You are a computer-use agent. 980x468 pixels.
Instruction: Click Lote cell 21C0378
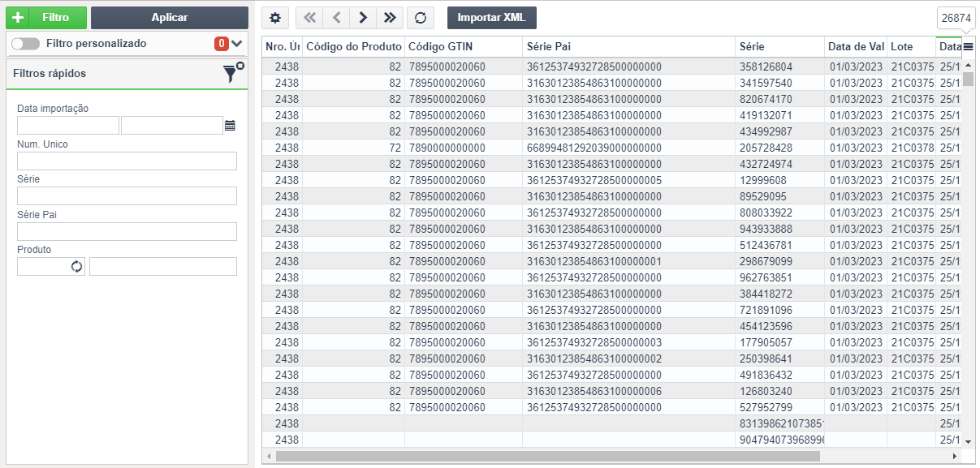click(913, 148)
